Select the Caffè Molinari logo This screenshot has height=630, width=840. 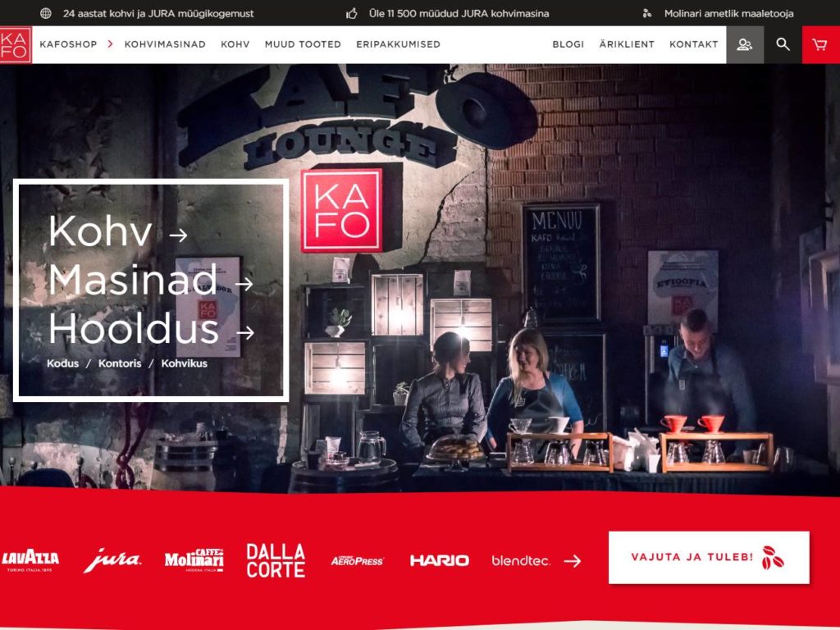point(194,560)
